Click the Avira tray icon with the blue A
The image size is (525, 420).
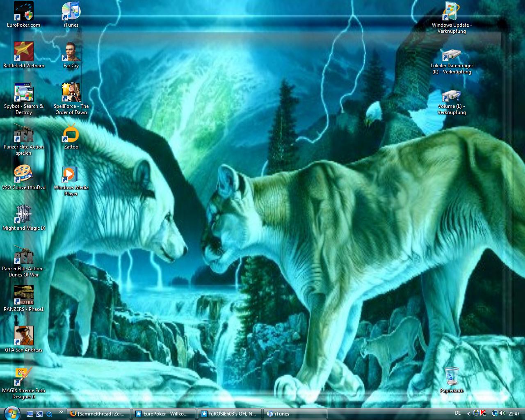pos(476,413)
